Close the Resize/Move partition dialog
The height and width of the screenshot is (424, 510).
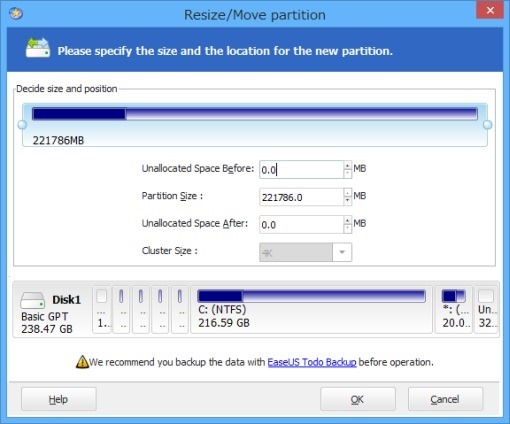click(490, 10)
